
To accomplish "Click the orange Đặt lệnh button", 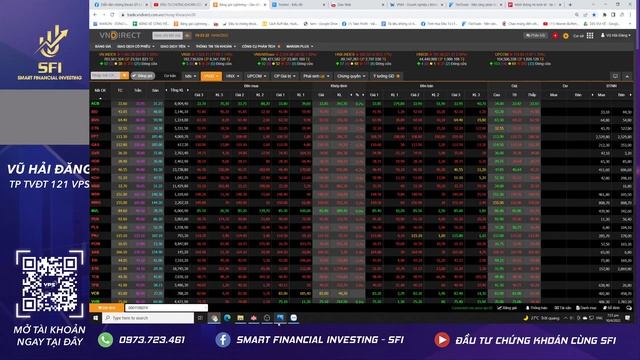I will 107,307.
